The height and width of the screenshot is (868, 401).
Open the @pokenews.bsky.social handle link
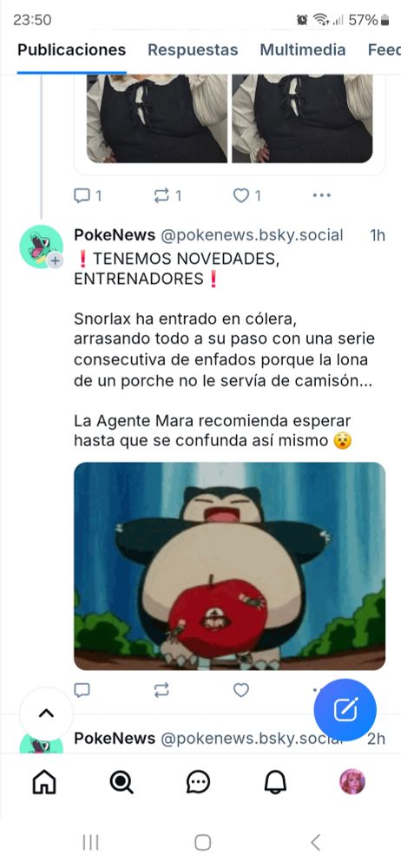coord(252,235)
